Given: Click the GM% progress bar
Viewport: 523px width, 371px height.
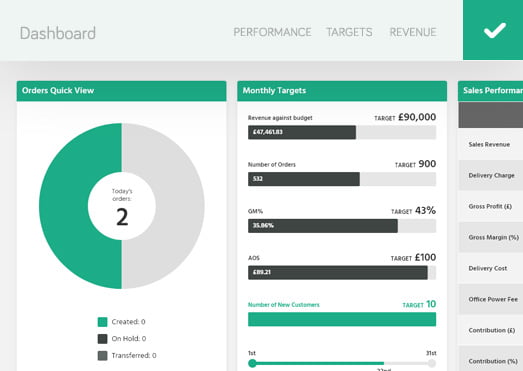Looking at the screenshot, I should click(x=342, y=226).
